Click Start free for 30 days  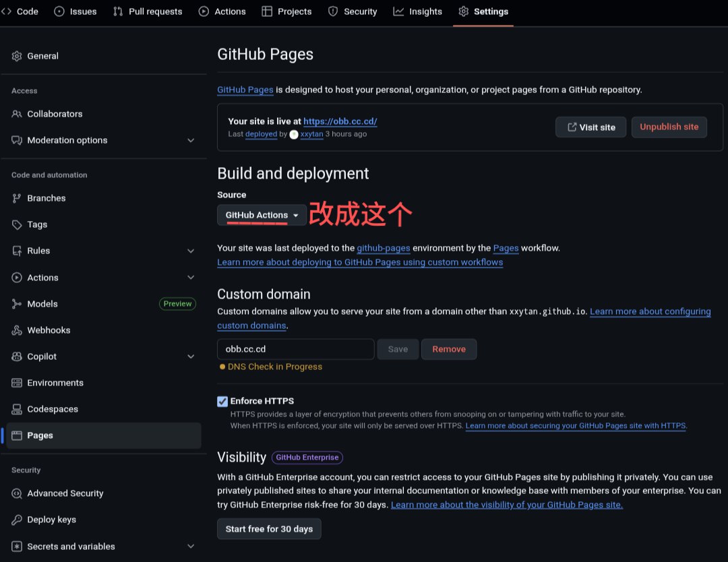[x=269, y=529]
